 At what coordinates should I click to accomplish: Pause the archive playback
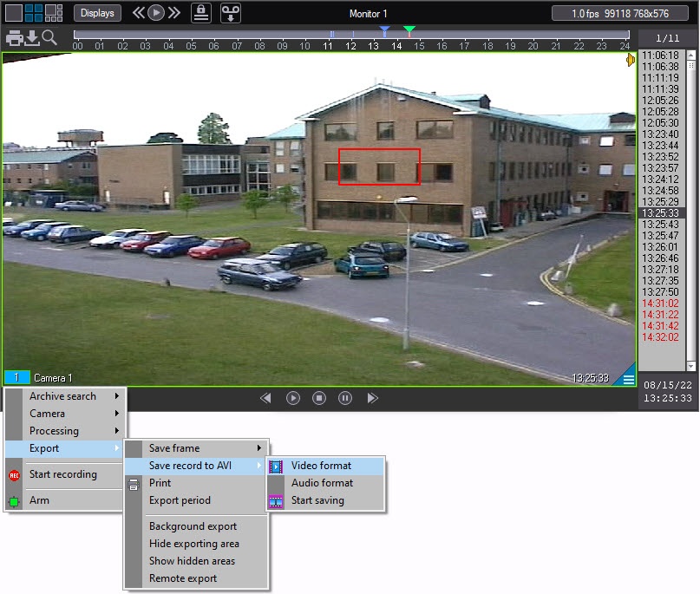(345, 398)
